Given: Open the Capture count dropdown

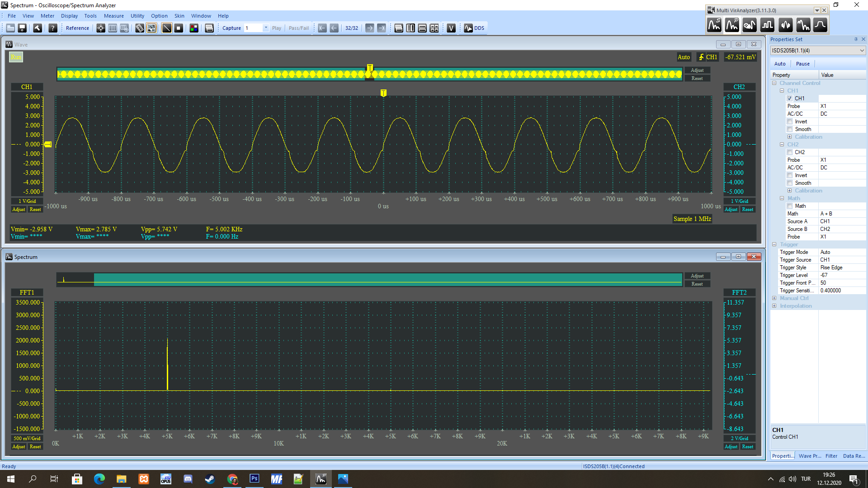Looking at the screenshot, I should tap(266, 28).
